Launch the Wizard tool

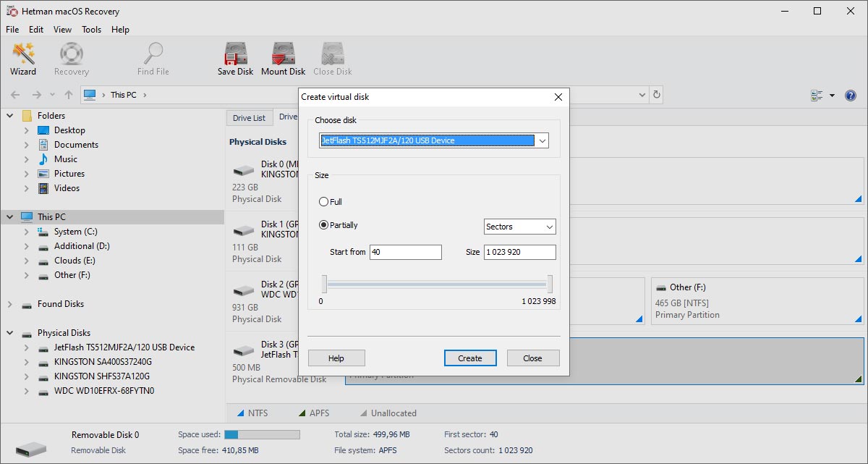pos(23,59)
